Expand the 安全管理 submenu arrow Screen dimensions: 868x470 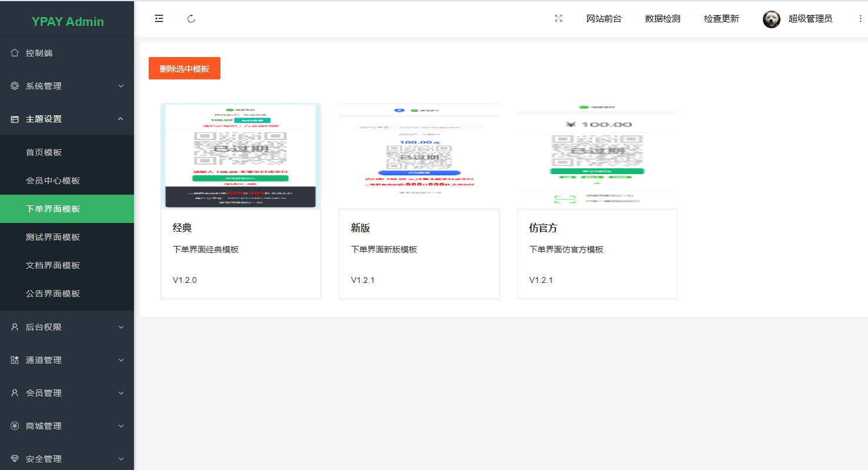pyautogui.click(x=121, y=459)
